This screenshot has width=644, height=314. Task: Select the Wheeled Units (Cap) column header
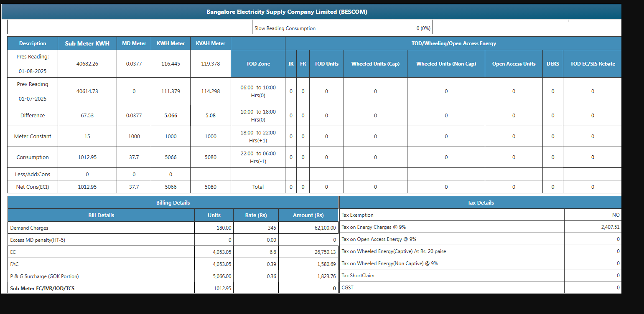[x=375, y=64]
